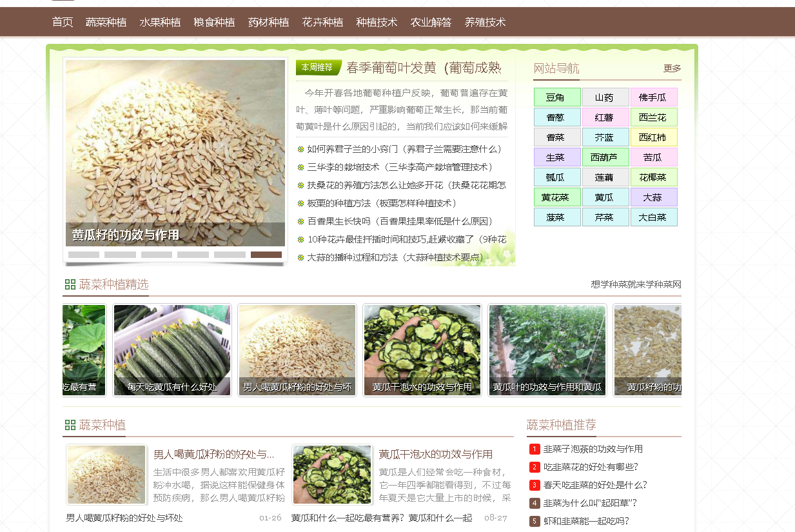Click the 大蒜 tag in the navigation grid

[x=654, y=197]
